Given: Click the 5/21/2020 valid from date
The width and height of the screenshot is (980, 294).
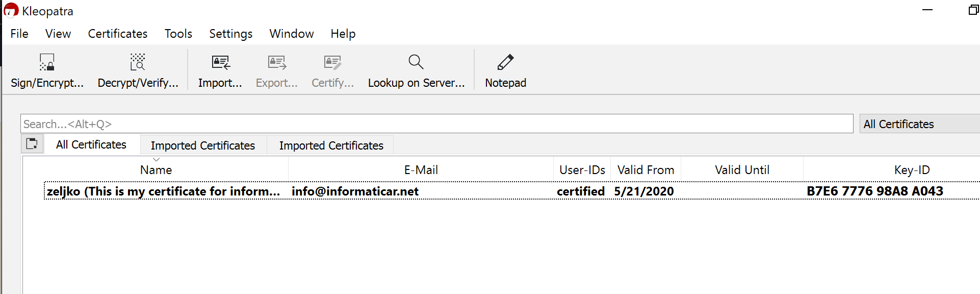Looking at the screenshot, I should (x=644, y=191).
